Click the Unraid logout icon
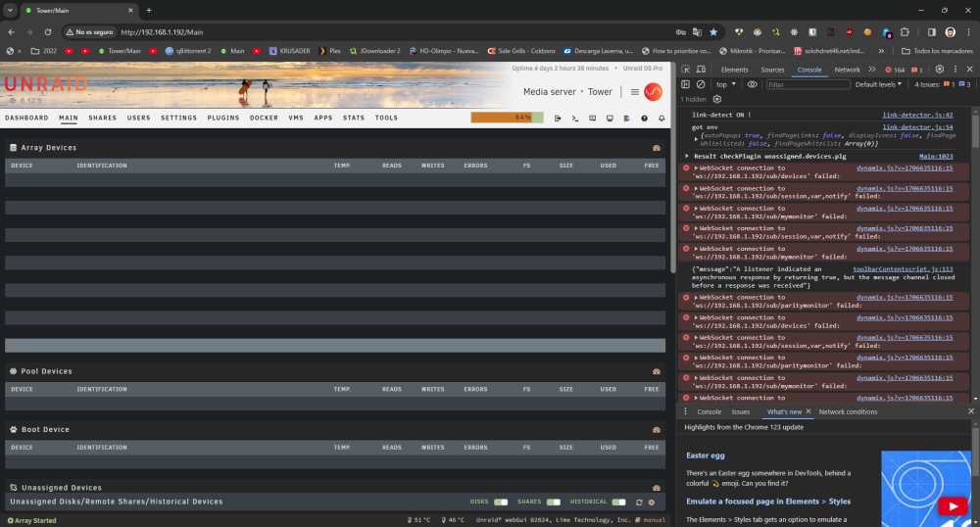980x527 pixels. tap(558, 118)
